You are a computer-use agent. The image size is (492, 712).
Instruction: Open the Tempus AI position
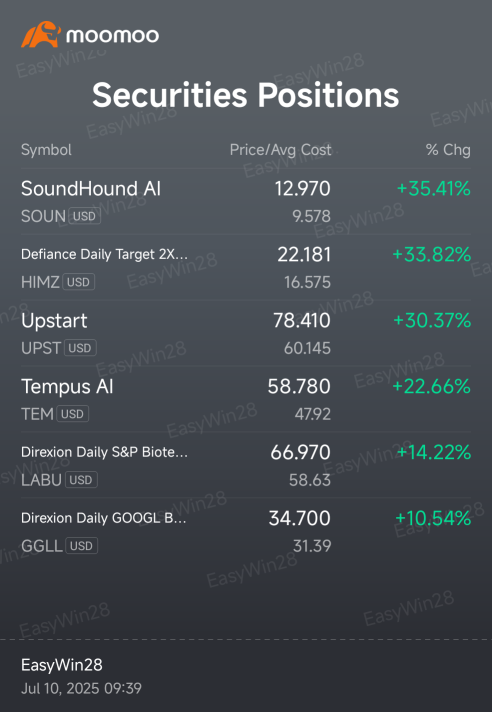(x=246, y=399)
